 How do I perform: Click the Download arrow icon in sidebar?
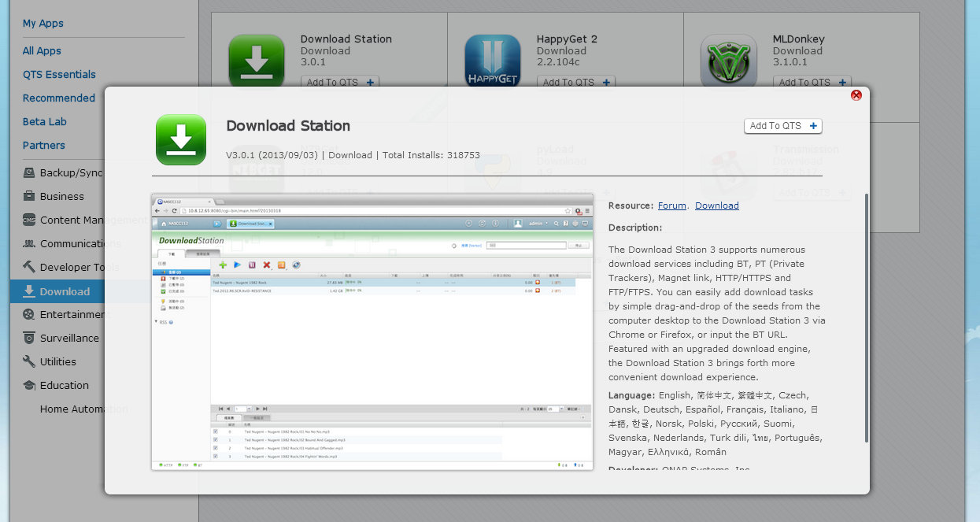(29, 291)
